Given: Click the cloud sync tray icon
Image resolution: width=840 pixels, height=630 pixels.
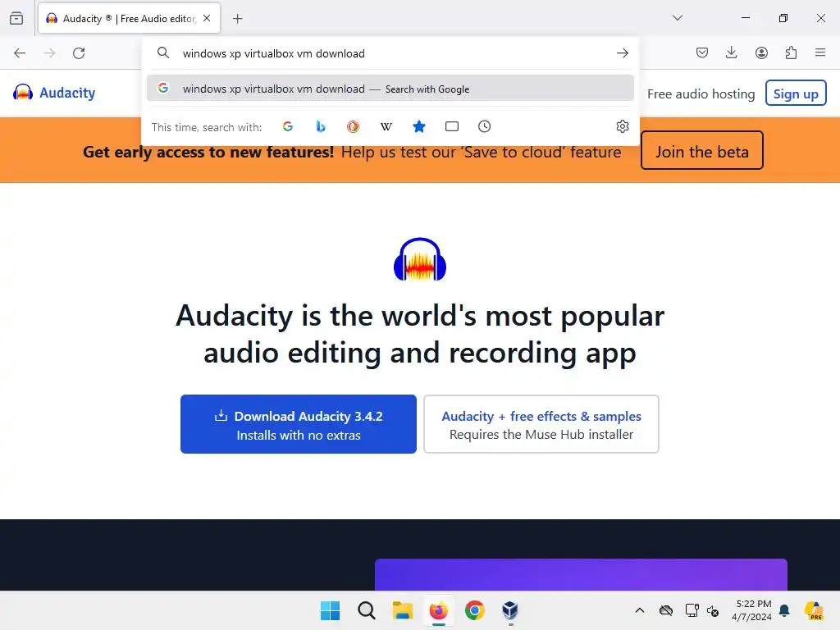Looking at the screenshot, I should pyautogui.click(x=666, y=610).
